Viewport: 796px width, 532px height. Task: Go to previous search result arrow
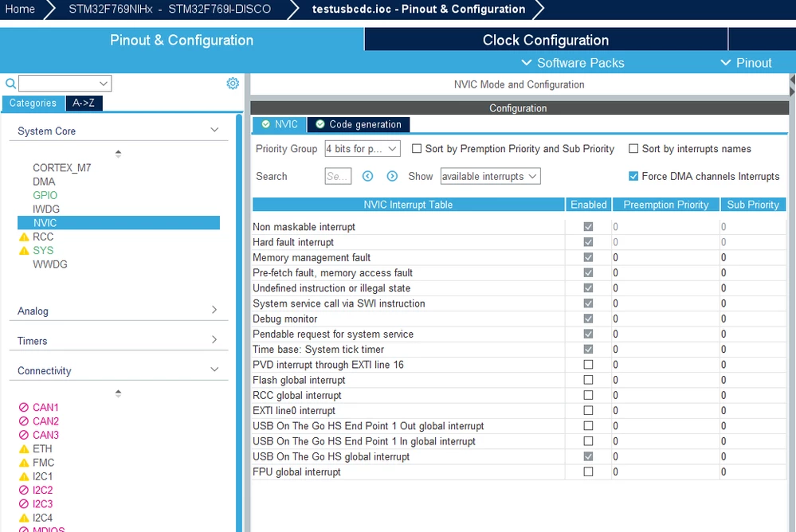[367, 176]
